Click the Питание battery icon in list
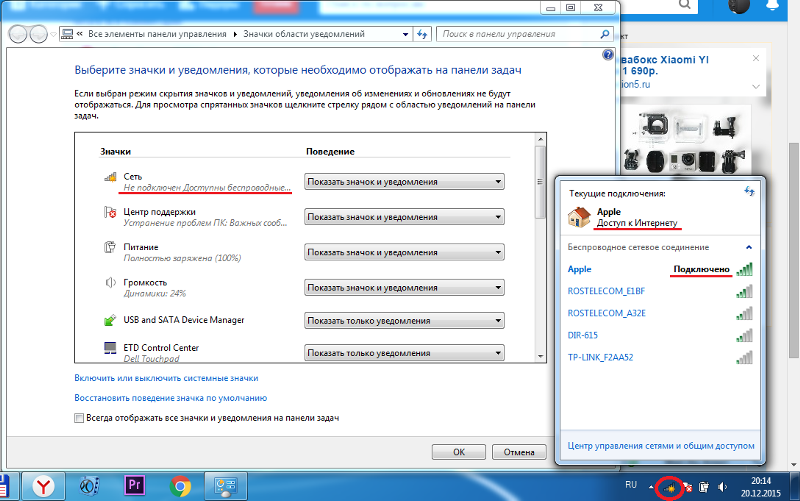Viewport: 800px width, 501px height. [x=110, y=247]
